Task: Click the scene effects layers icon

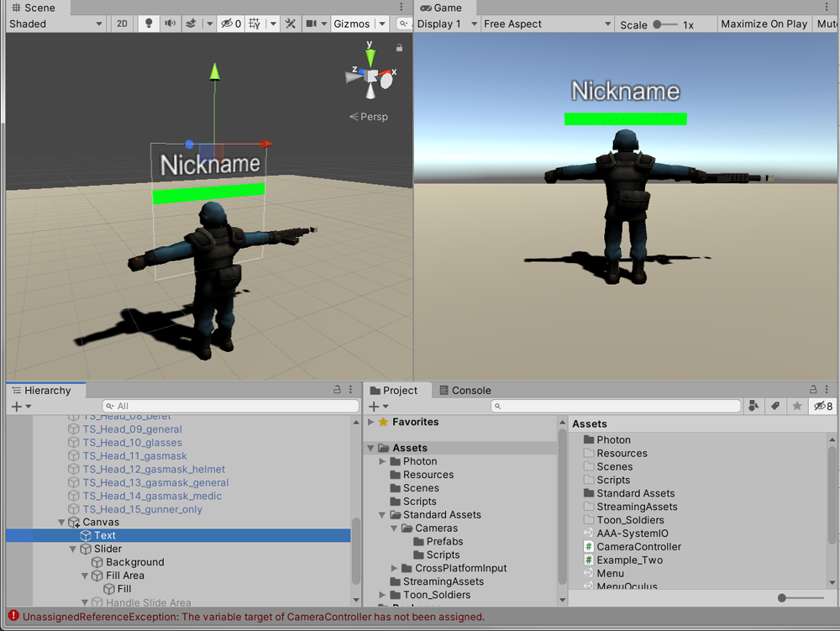Action: coord(192,24)
